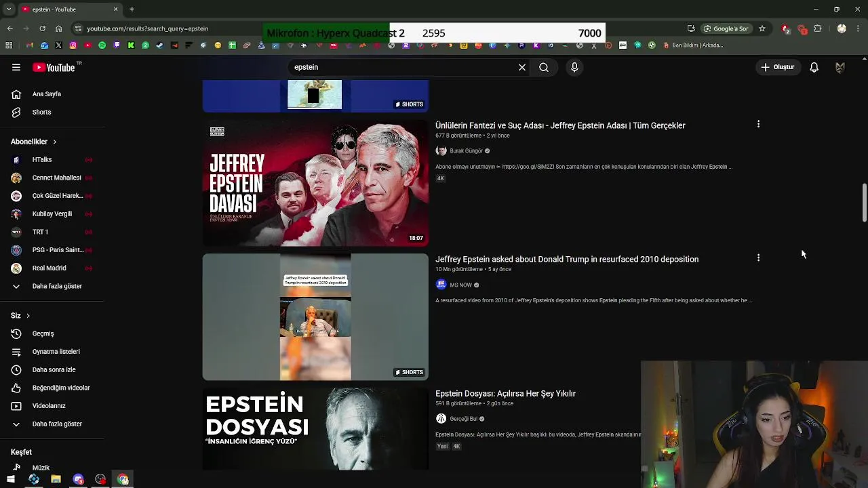Open the YouTube hamburger guide menu
The height and width of the screenshot is (488, 868).
click(x=16, y=67)
